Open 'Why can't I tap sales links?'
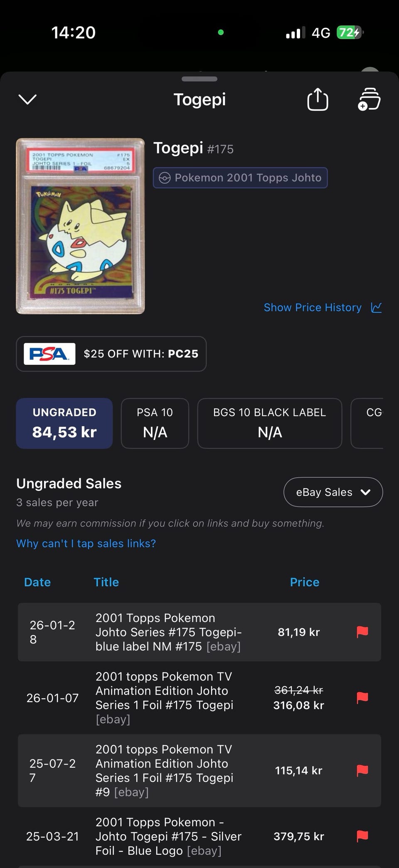This screenshot has height=868, width=399. point(86,544)
